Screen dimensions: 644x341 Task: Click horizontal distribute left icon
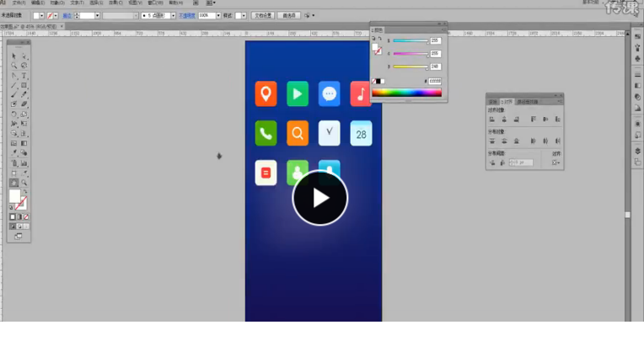coord(533,141)
